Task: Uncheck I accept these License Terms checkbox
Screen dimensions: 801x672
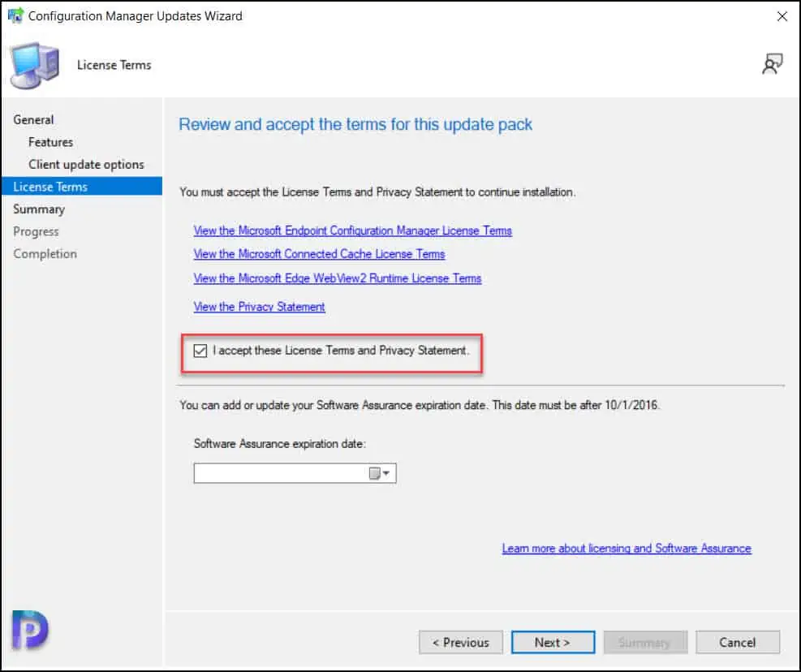Action: click(200, 351)
